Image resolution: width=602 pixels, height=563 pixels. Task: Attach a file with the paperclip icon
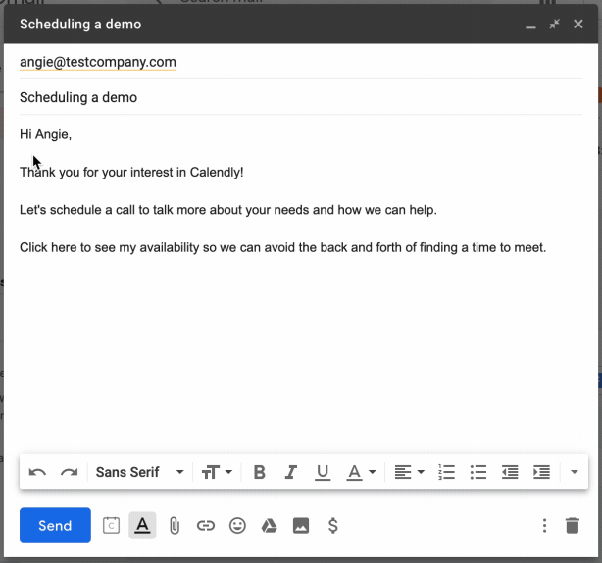point(174,526)
